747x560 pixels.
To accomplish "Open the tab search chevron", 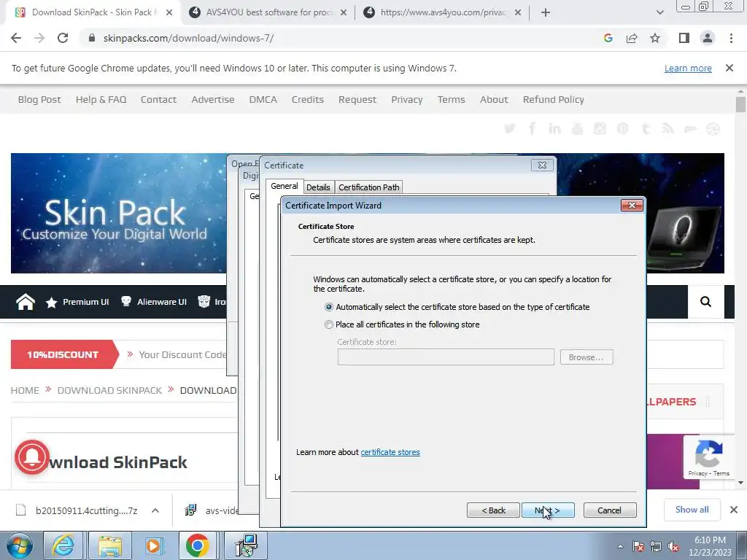I will pos(659,13).
